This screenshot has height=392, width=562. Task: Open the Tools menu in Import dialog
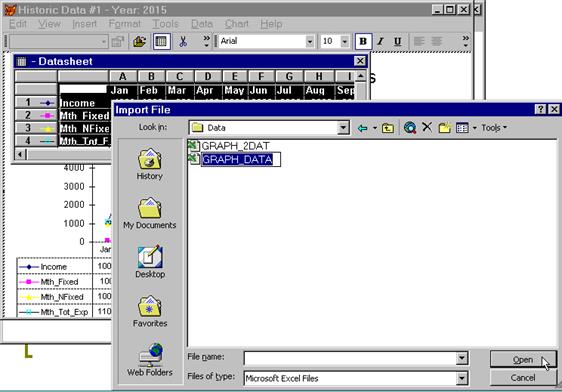(494, 128)
